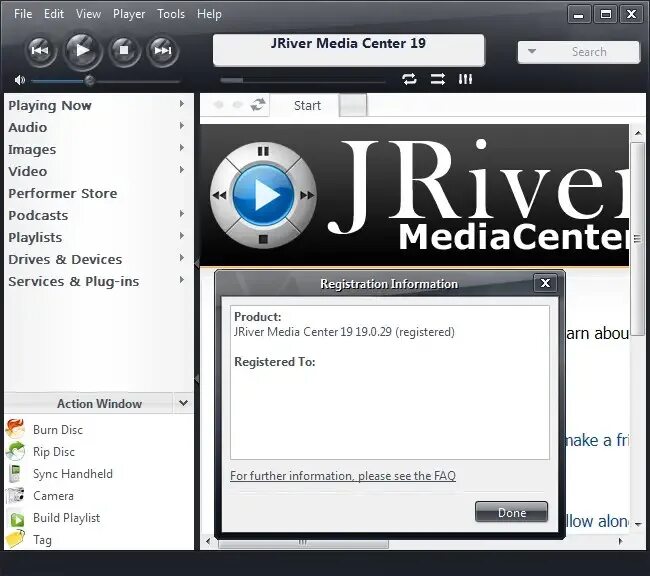
Task: Click the Sync Handheld label
Action: pyautogui.click(x=73, y=474)
